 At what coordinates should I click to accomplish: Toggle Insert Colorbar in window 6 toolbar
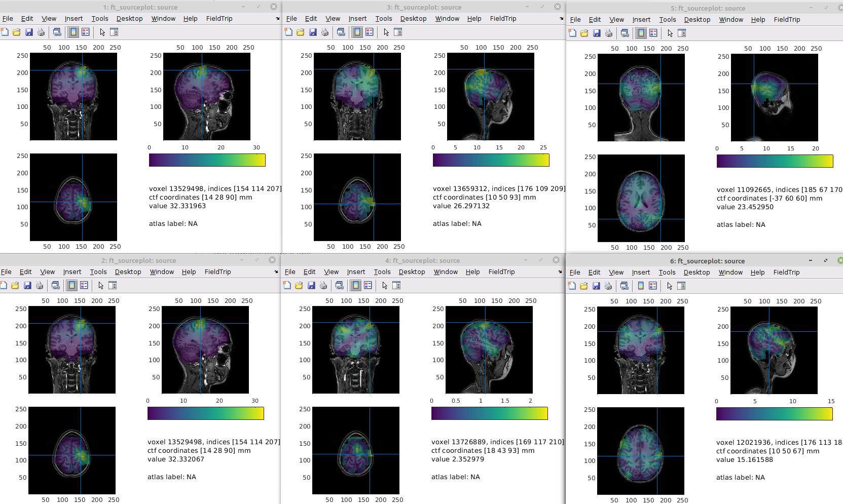click(x=641, y=286)
